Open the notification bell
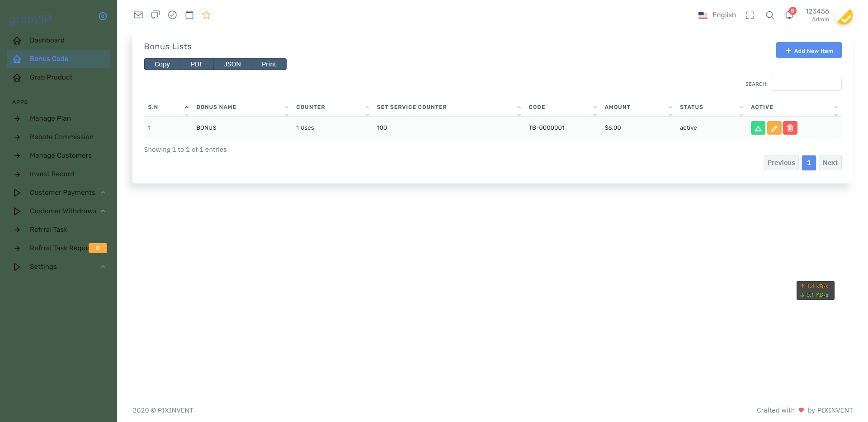 point(789,15)
